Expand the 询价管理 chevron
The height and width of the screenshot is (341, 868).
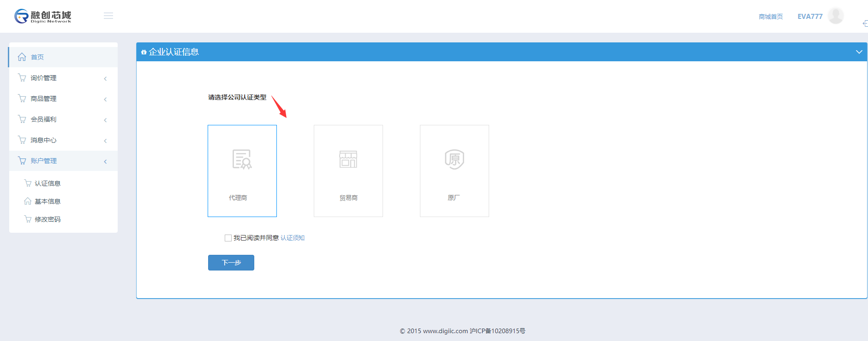pyautogui.click(x=105, y=78)
